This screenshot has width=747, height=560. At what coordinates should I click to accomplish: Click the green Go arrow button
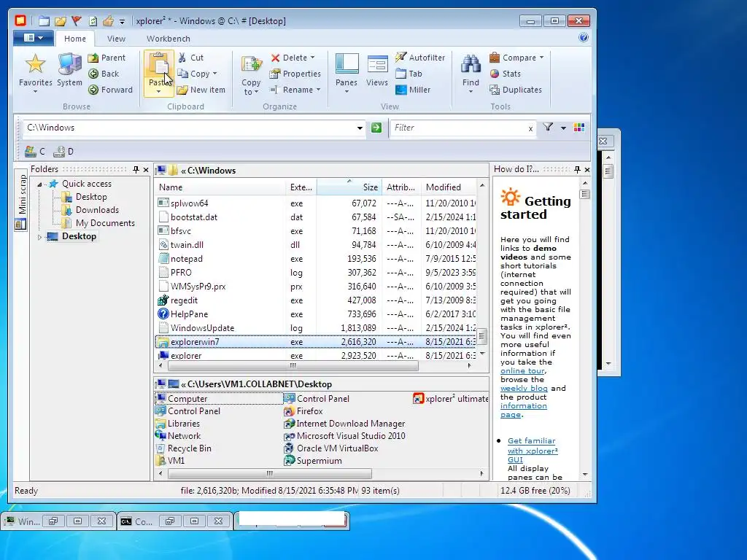[376, 128]
